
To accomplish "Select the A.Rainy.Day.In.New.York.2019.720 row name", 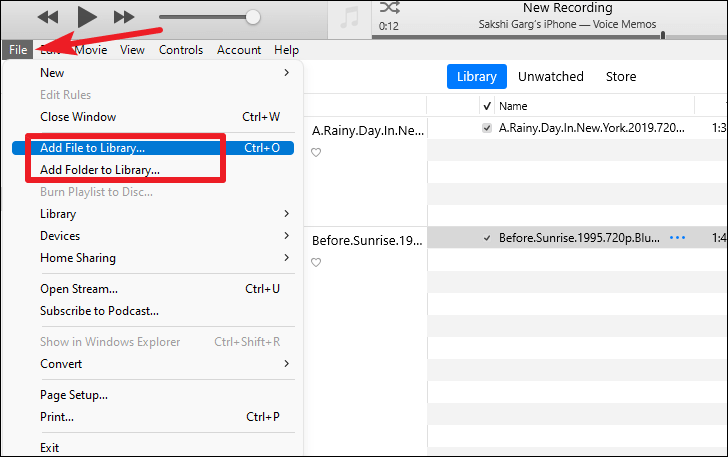I will point(592,128).
